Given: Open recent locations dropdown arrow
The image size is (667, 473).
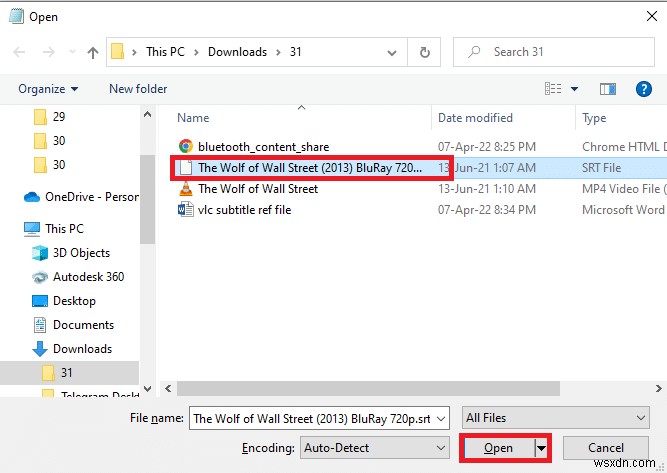Looking at the screenshot, I should pos(72,52).
